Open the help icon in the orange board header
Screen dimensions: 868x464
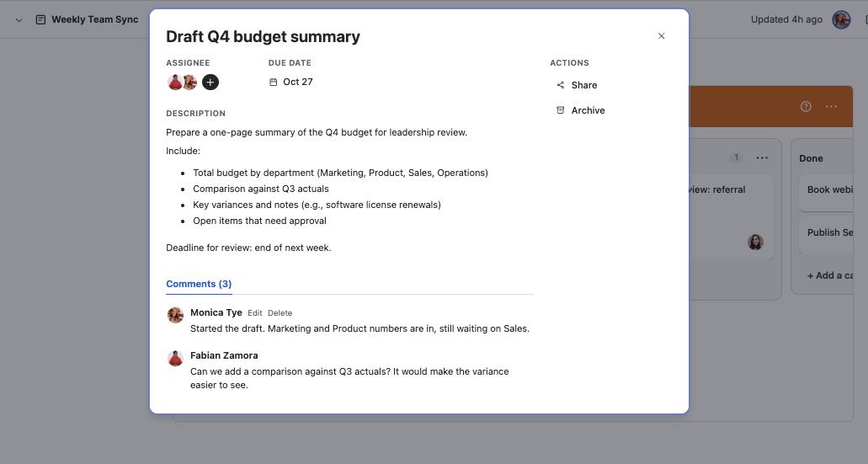click(806, 106)
